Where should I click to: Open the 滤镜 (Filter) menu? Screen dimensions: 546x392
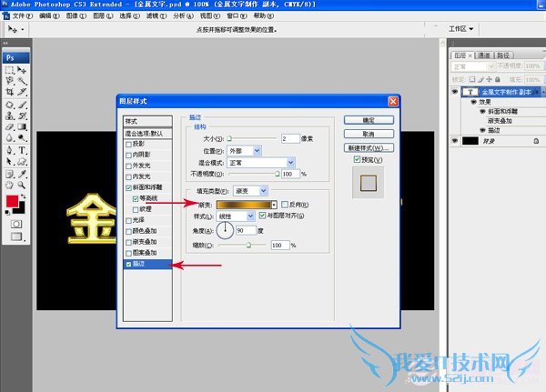coord(156,16)
